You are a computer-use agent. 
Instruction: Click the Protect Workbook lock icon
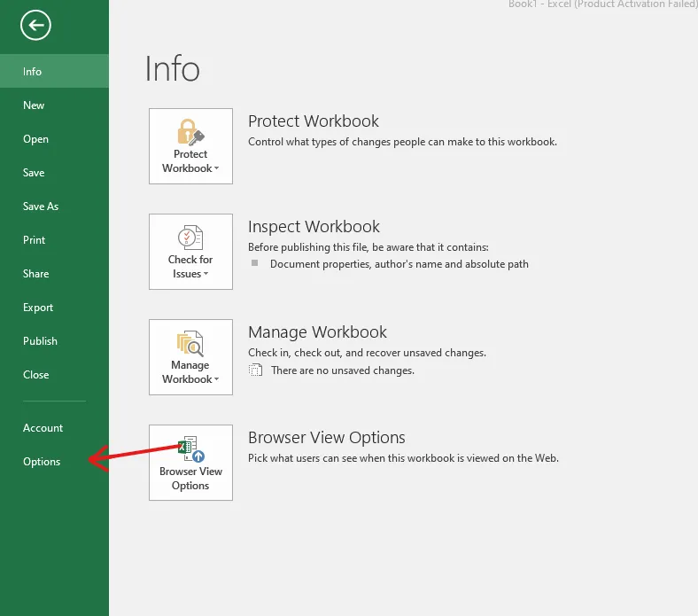click(190, 132)
